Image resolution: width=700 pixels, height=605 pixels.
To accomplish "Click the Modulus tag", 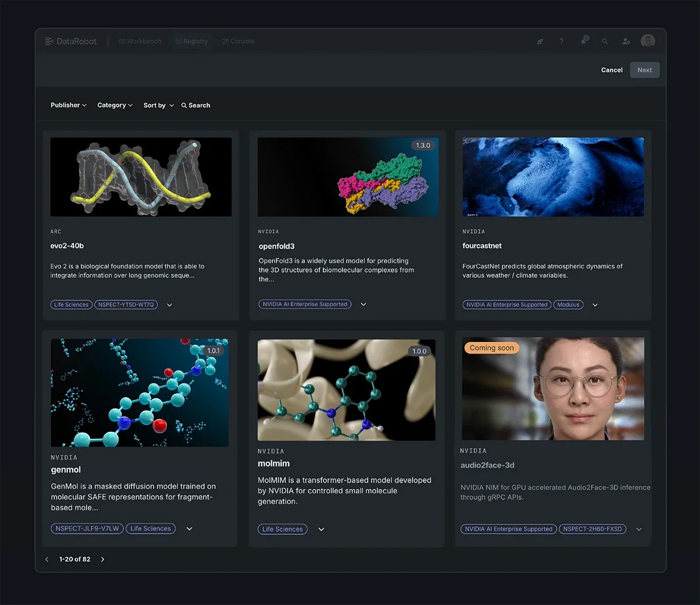I will [568, 305].
